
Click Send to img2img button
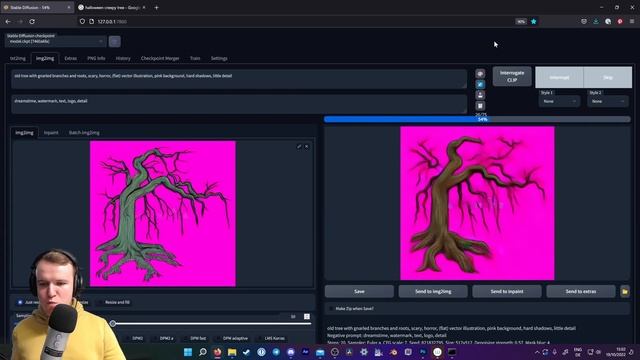click(x=433, y=291)
